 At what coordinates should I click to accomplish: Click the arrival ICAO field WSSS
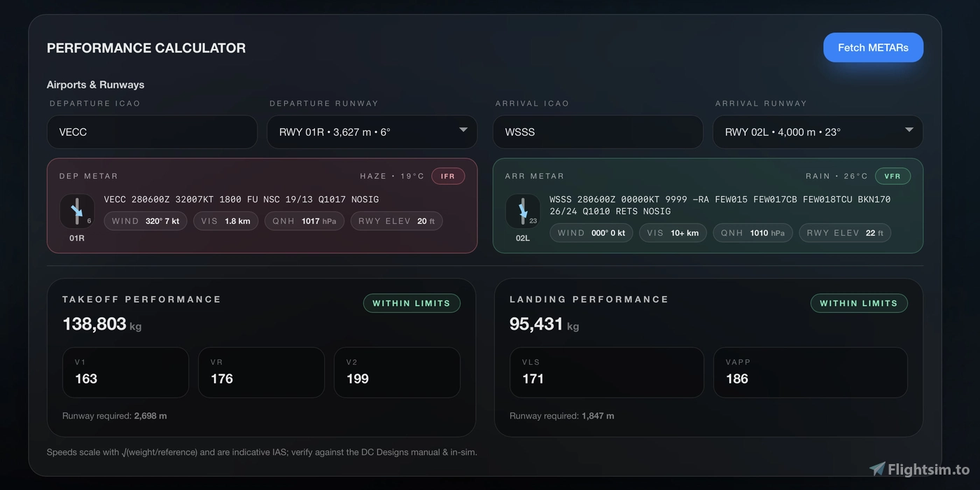[x=598, y=132]
